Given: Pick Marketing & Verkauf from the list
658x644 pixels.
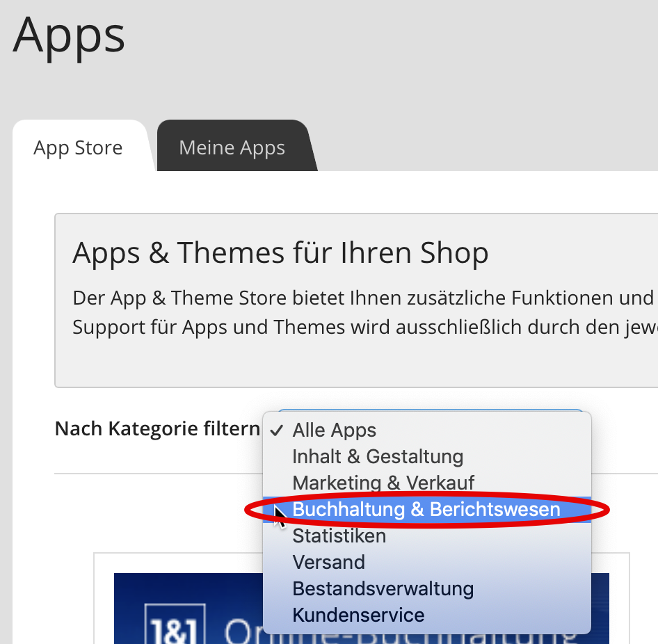Looking at the screenshot, I should coord(427,483).
